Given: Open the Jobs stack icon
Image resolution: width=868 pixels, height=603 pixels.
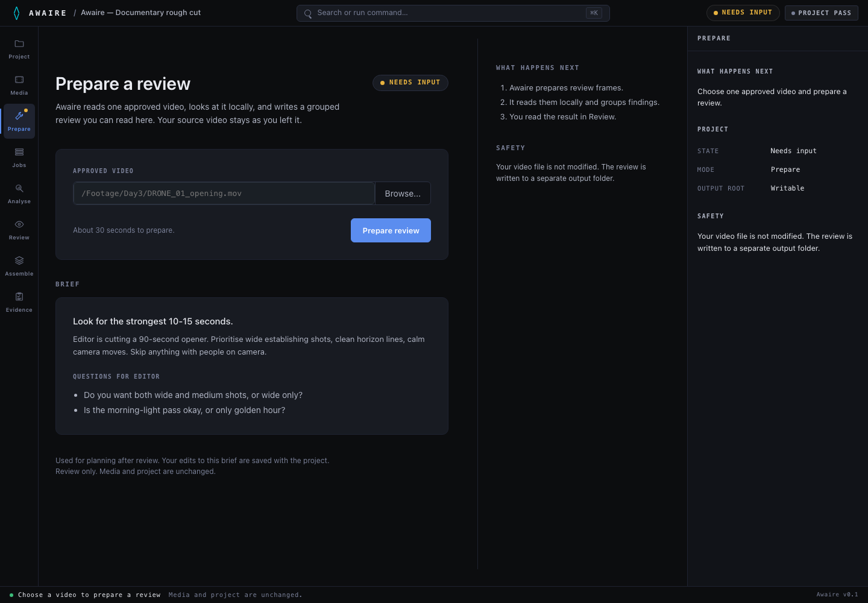Looking at the screenshot, I should click(x=19, y=152).
